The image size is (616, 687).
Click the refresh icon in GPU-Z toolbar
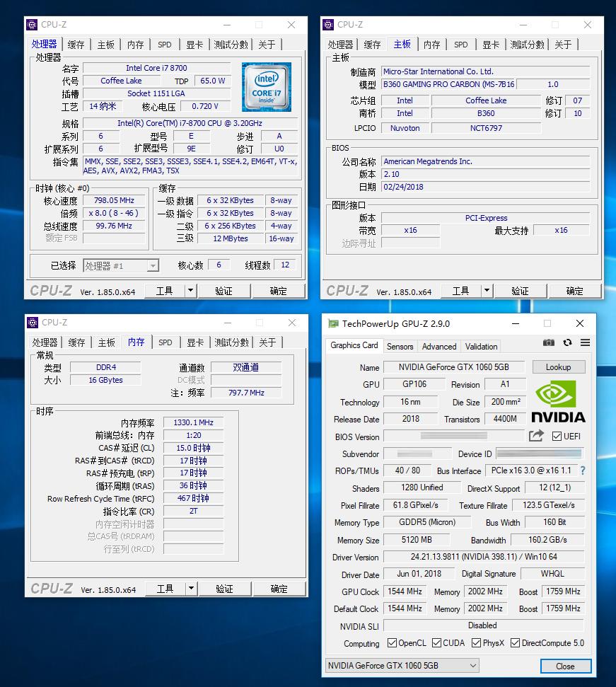(567, 342)
